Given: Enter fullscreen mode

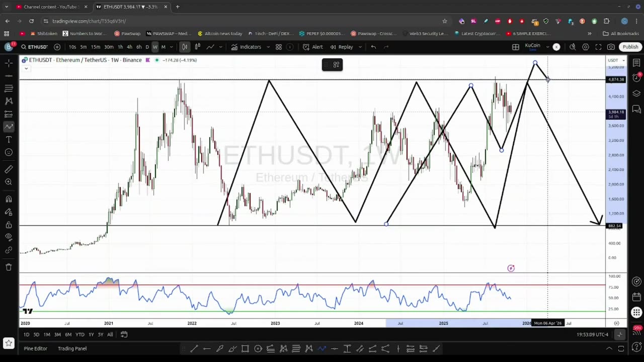Looking at the screenshot, I should (598, 47).
